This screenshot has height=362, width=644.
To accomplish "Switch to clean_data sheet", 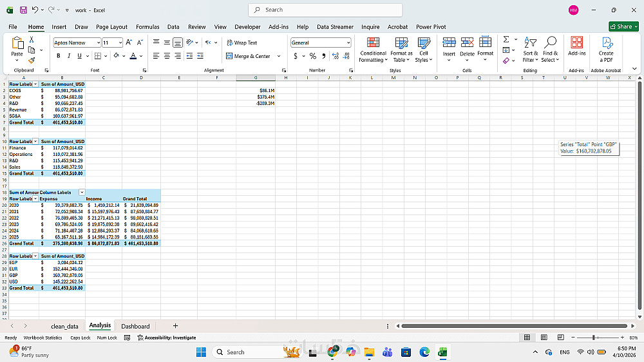I will [64, 327].
